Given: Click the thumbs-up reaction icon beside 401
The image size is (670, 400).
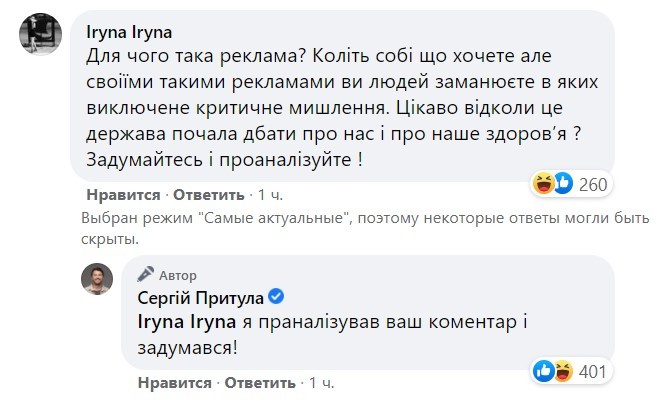Looking at the screenshot, I should [x=545, y=371].
